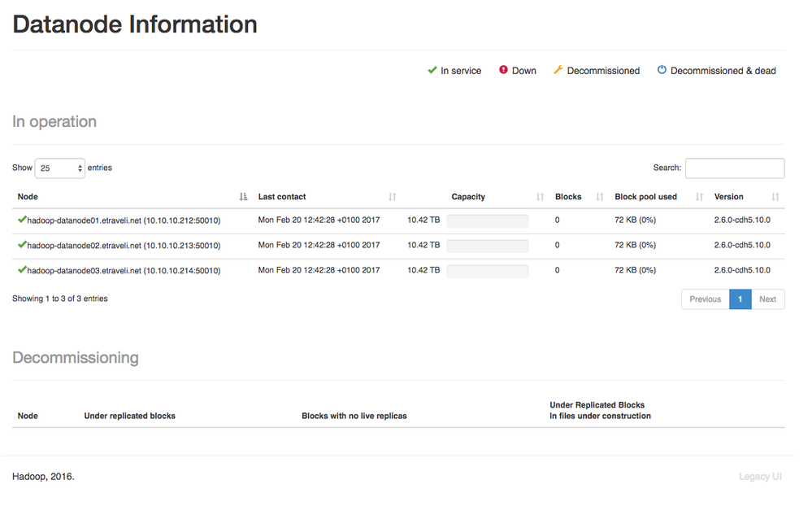
Task: Select page 1 in pagination
Action: [740, 299]
